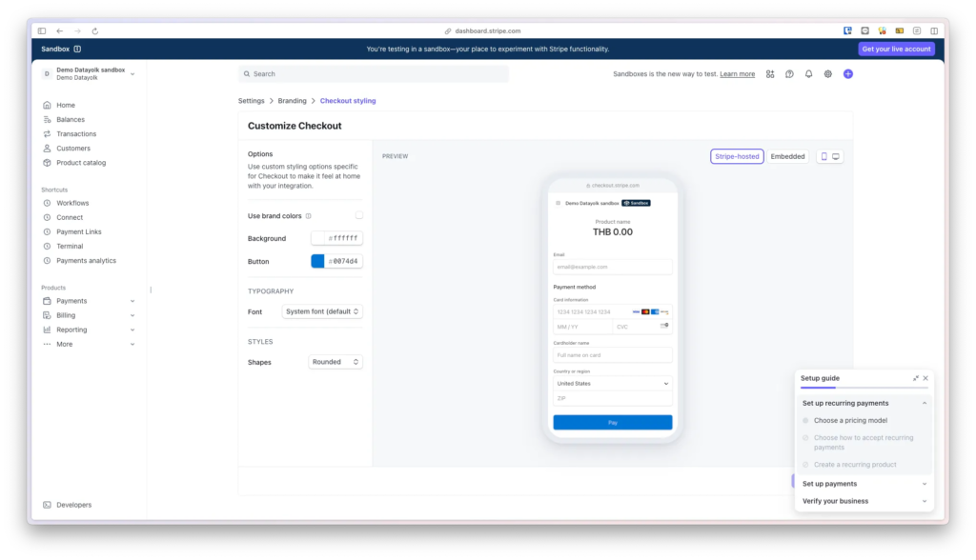Click the Branding breadcrumb
This screenshot has height=560, width=976.
coord(292,101)
